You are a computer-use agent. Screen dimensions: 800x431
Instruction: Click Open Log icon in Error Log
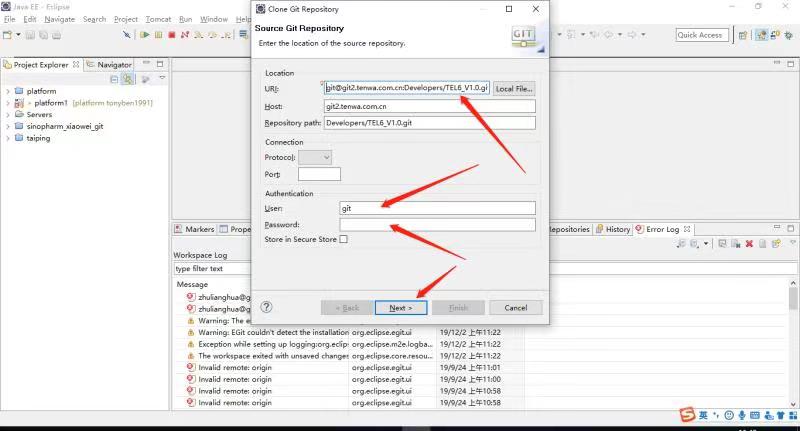(x=762, y=244)
